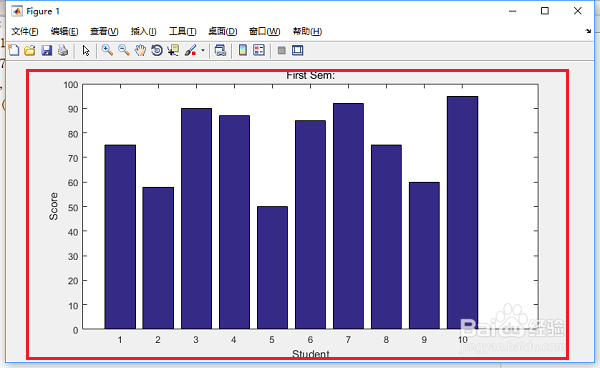Click the 'Score' y-axis label
This screenshot has width=600, height=368.
click(x=54, y=206)
